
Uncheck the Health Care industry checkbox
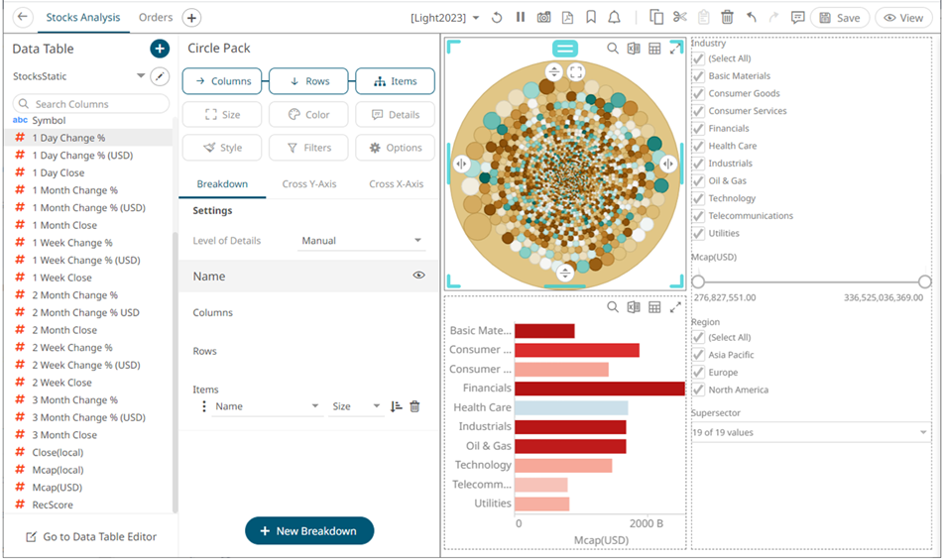tap(698, 146)
